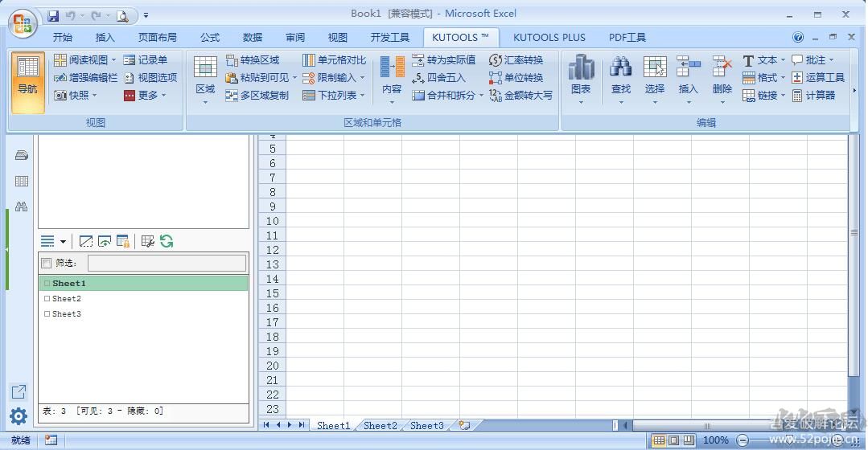The image size is (868, 450).
Task: Open the 查找 find binoculars menu
Action: [620, 80]
